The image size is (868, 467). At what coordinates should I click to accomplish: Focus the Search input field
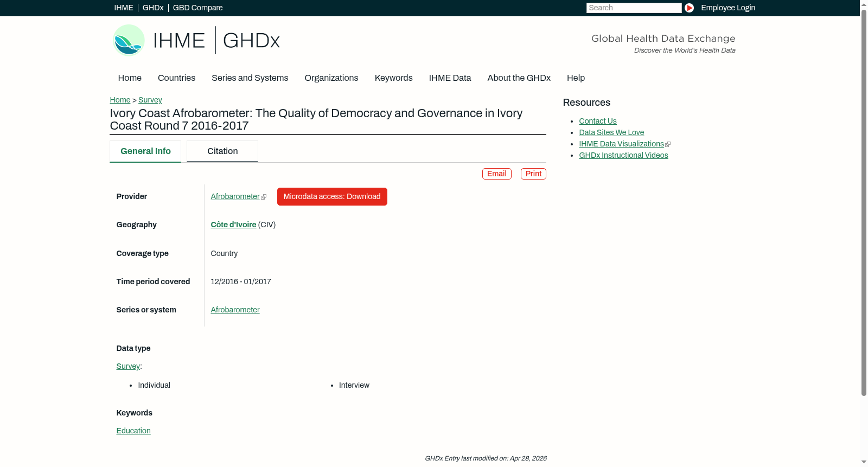[634, 8]
